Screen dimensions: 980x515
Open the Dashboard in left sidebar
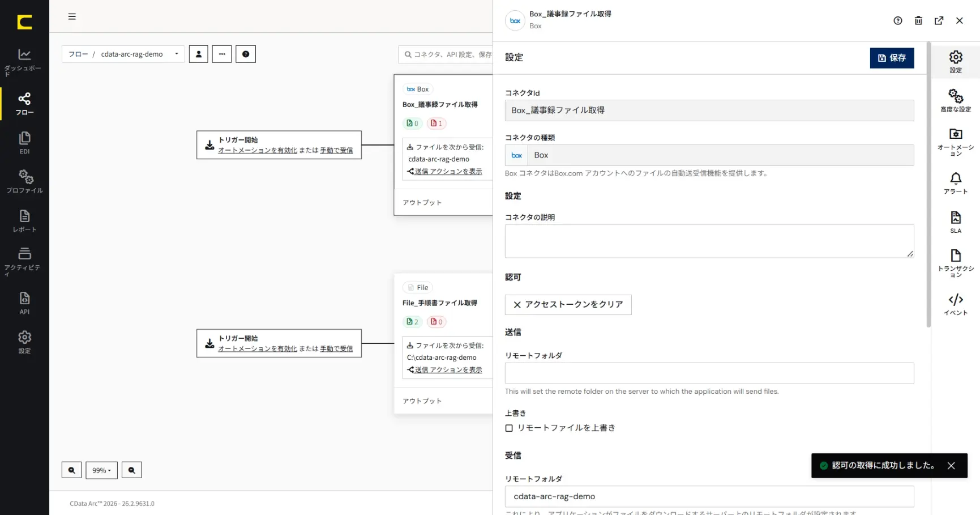pos(24,62)
